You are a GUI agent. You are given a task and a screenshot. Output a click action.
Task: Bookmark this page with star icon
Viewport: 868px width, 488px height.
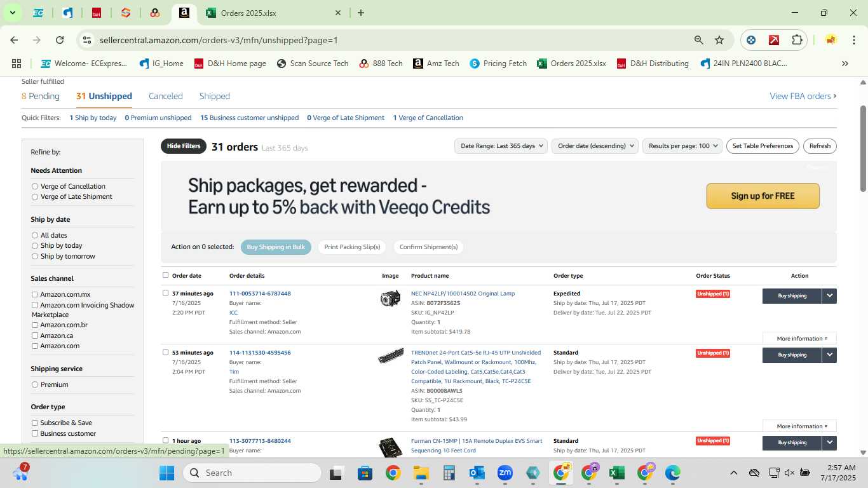[x=719, y=40]
